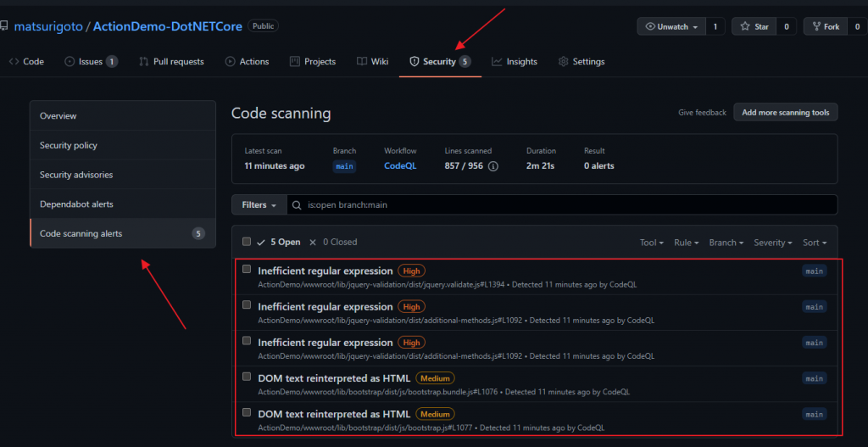The image size is (868, 447).
Task: Open the watchers count of 1
Action: pyautogui.click(x=715, y=26)
